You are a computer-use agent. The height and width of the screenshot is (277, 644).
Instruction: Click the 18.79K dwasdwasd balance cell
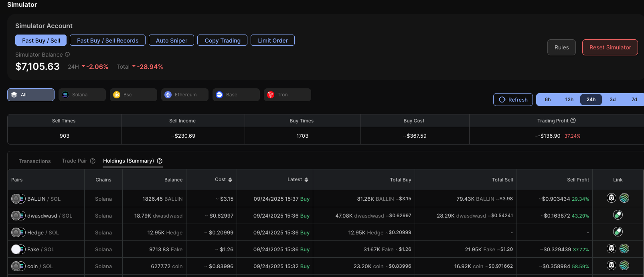(158, 216)
